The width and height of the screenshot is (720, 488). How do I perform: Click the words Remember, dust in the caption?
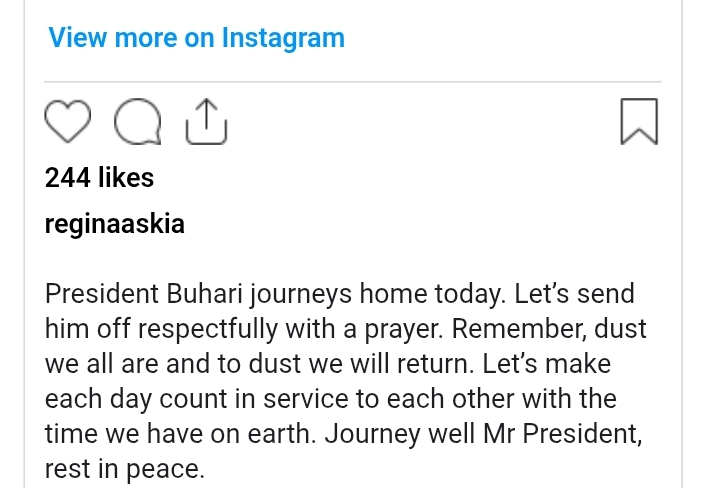click(x=549, y=329)
